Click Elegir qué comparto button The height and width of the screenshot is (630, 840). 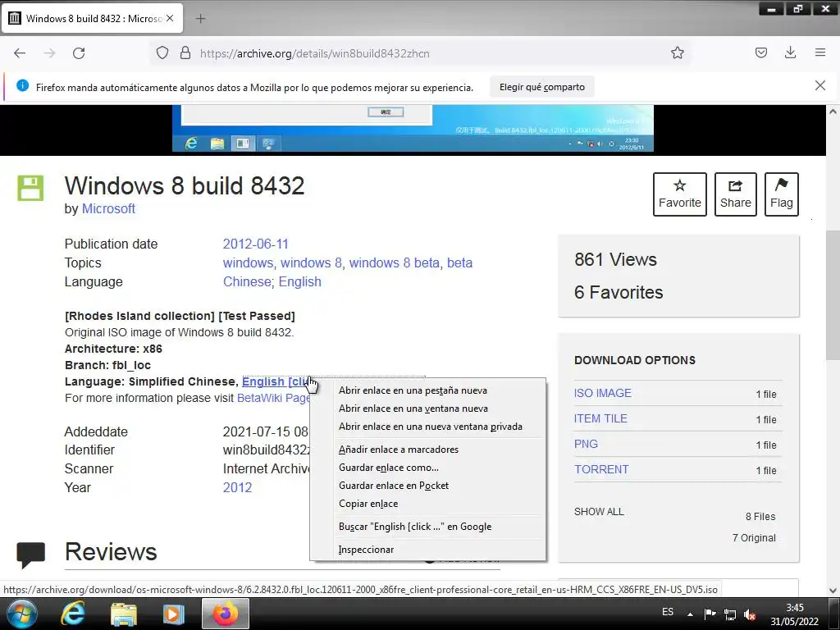542,87
